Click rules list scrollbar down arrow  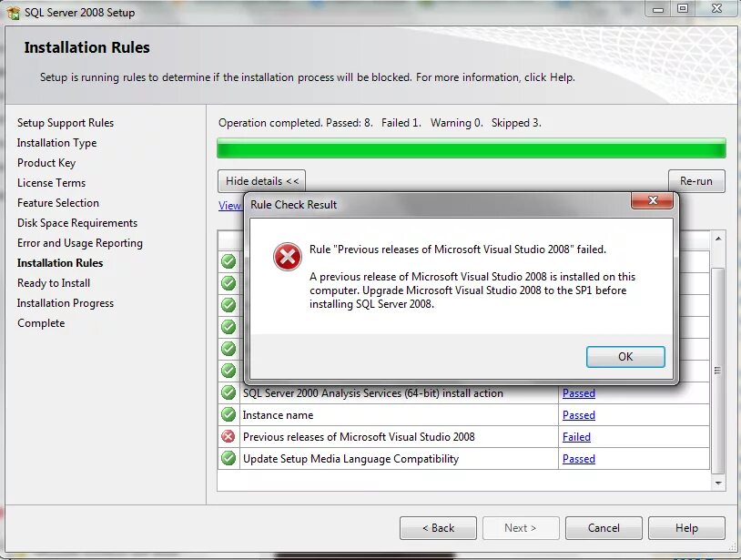tap(718, 483)
